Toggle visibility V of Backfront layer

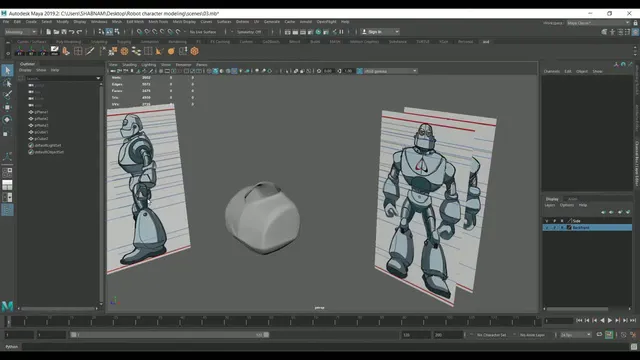click(547, 228)
